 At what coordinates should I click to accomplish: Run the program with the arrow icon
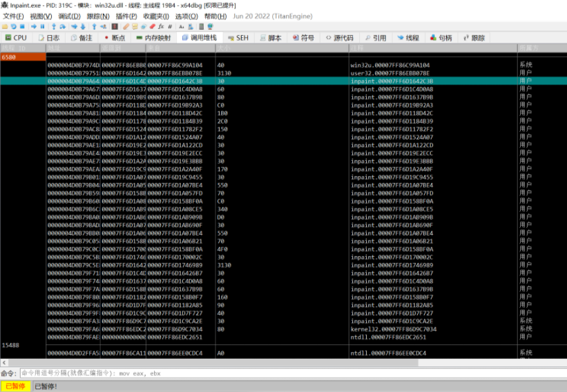pos(34,26)
